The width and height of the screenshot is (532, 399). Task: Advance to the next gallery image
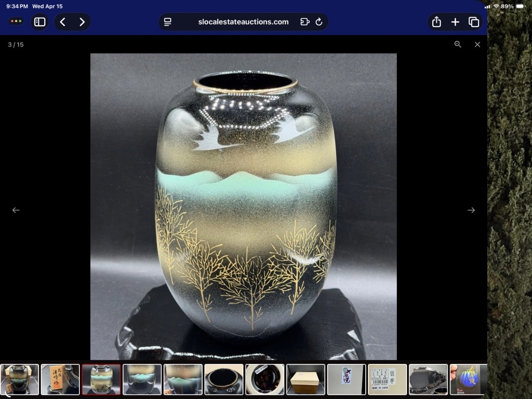coord(471,210)
